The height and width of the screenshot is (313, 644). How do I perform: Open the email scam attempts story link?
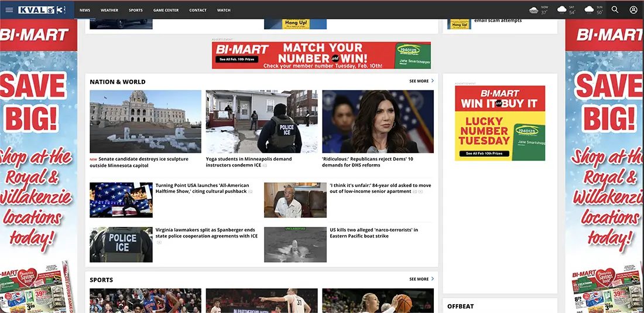(x=498, y=20)
